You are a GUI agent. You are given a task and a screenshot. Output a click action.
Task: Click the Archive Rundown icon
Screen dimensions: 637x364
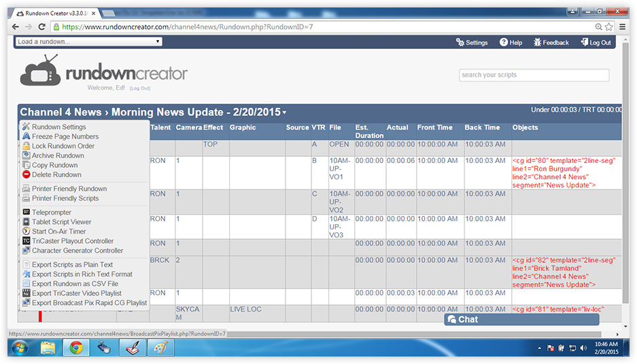[26, 156]
